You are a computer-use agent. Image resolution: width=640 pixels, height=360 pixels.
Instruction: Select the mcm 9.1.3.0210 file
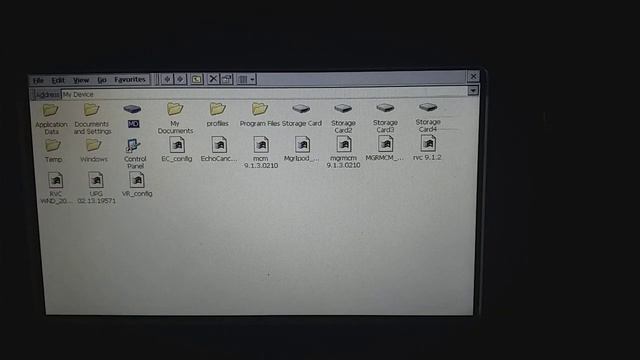pos(261,153)
